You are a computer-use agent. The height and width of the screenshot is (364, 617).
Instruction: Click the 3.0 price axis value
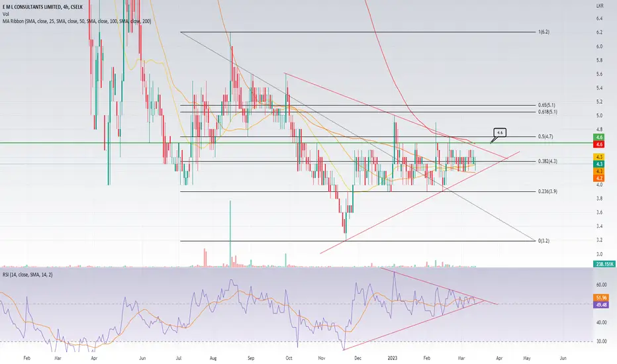pos(599,254)
